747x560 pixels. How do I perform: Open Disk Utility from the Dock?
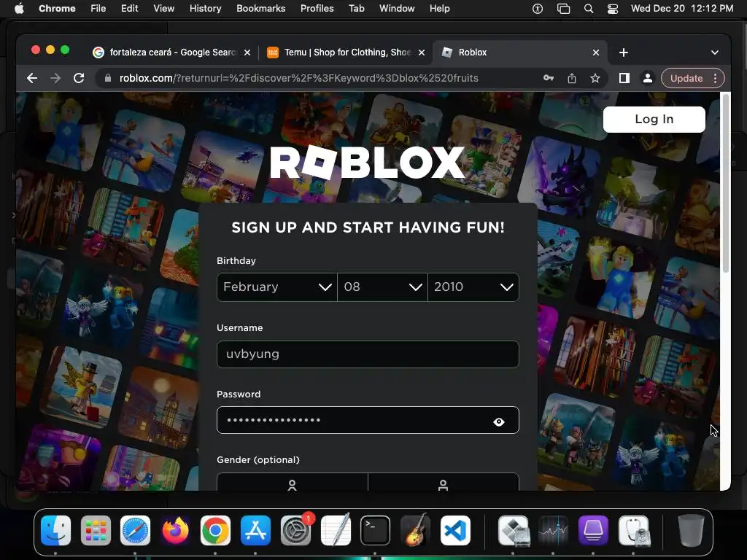634,531
